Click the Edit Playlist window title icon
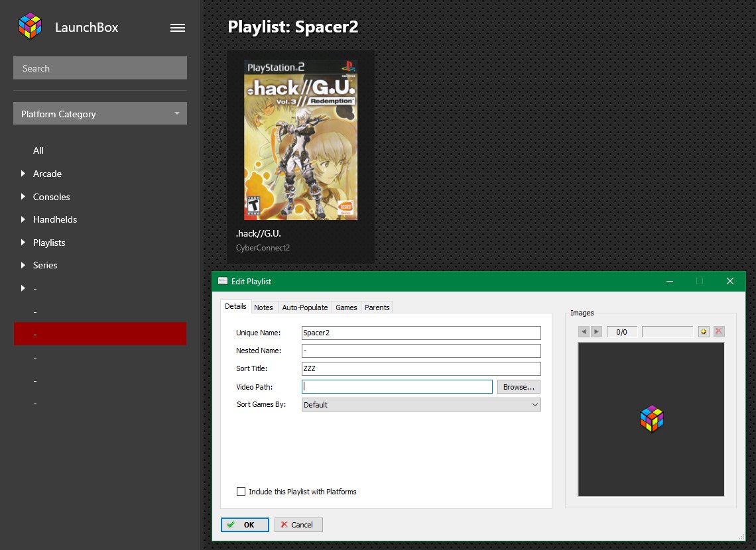 (x=223, y=281)
